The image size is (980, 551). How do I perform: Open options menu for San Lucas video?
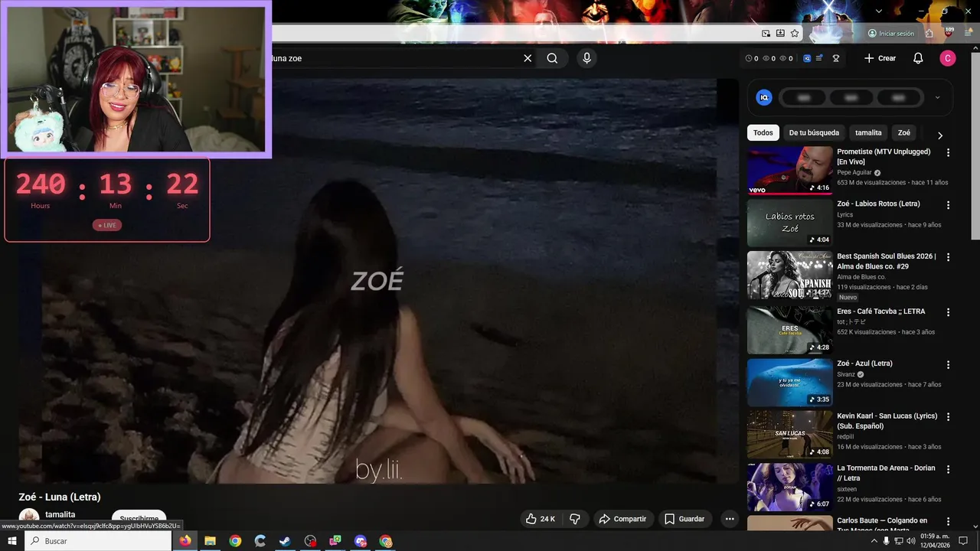click(948, 417)
